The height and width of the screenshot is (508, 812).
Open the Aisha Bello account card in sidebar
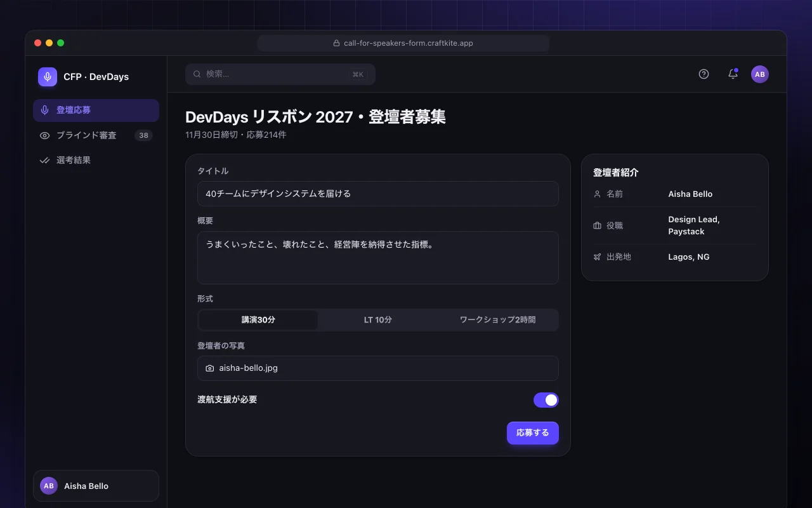tap(96, 486)
